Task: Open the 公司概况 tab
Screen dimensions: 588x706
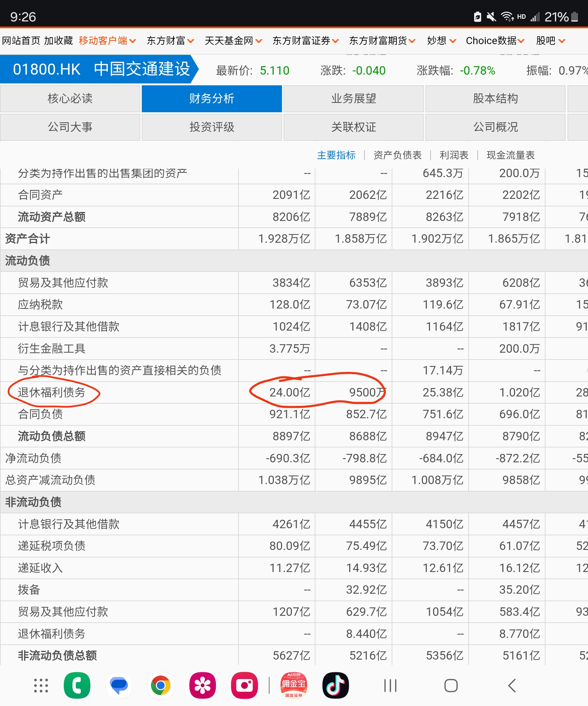Action: [496, 127]
